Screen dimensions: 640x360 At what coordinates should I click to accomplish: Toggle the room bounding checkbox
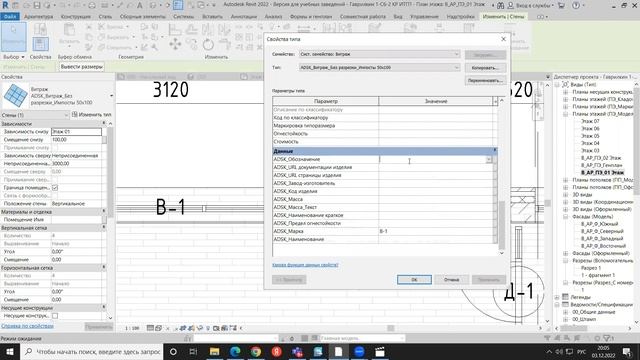(x=55, y=188)
